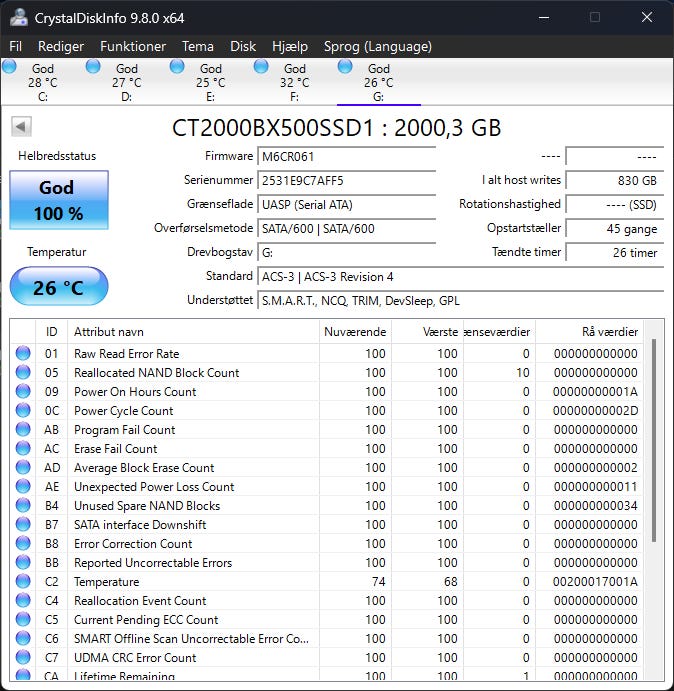Click the Tændte timer 26 timer value

(614, 253)
